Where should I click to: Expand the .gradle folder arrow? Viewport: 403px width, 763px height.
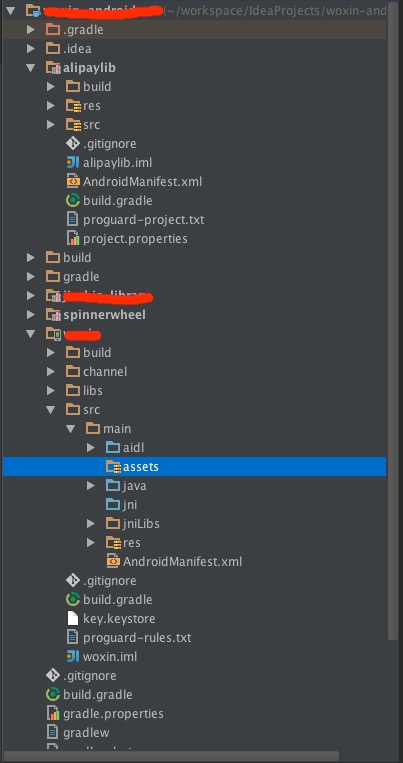coord(31,30)
